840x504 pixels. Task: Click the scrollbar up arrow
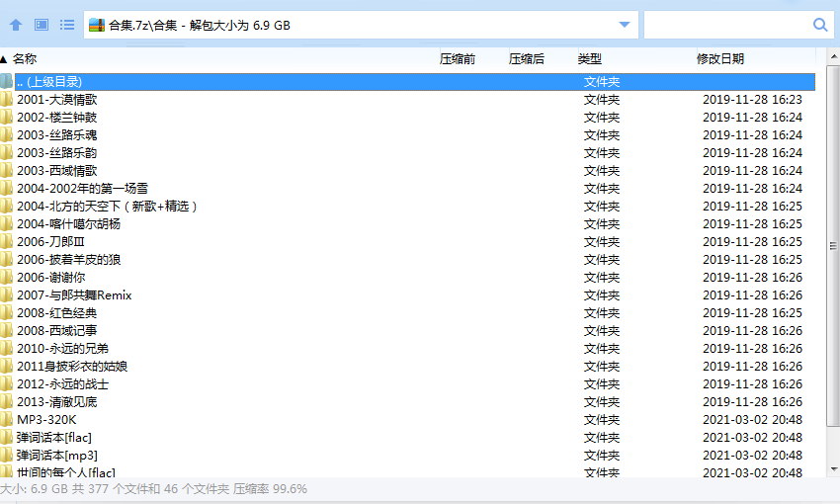point(833,56)
